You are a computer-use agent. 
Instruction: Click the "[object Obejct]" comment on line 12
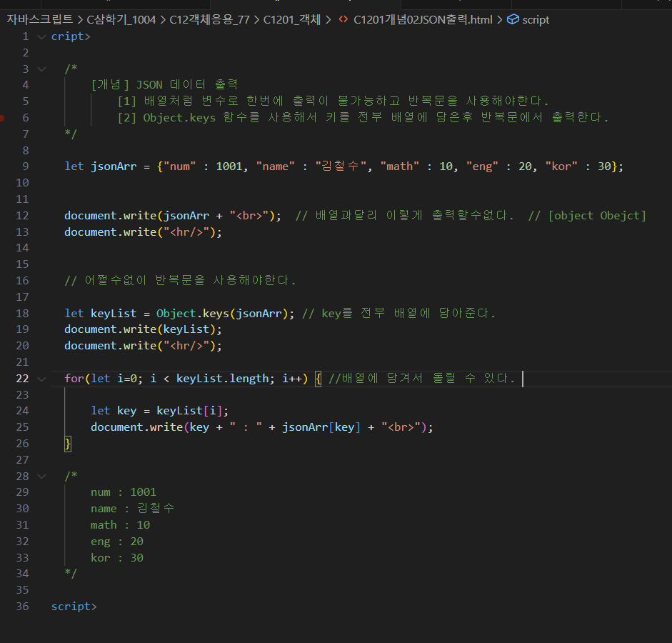coord(597,216)
